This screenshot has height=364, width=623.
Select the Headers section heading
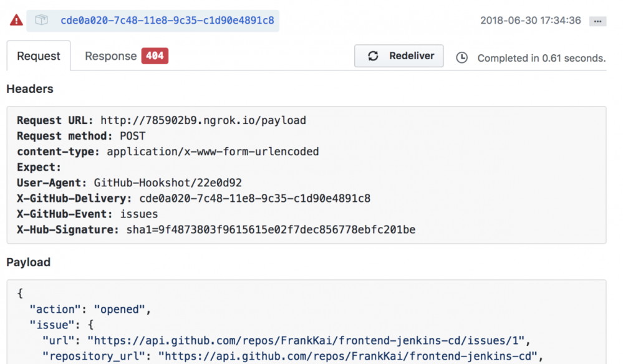coord(29,89)
